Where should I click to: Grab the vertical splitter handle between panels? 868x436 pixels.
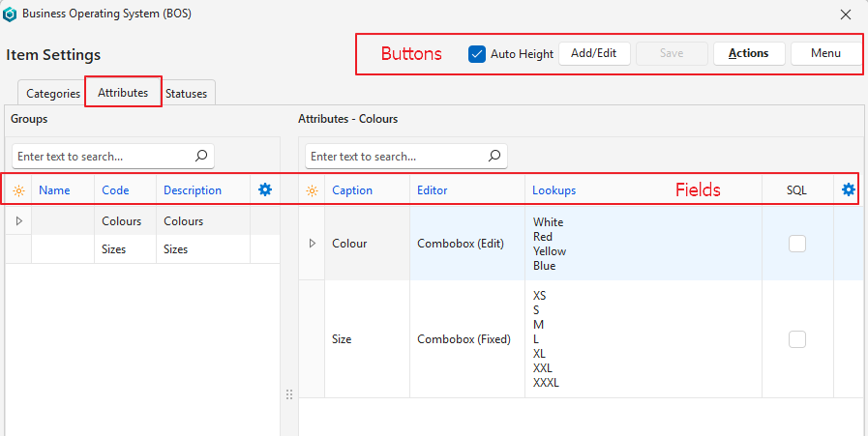pyautogui.click(x=288, y=394)
